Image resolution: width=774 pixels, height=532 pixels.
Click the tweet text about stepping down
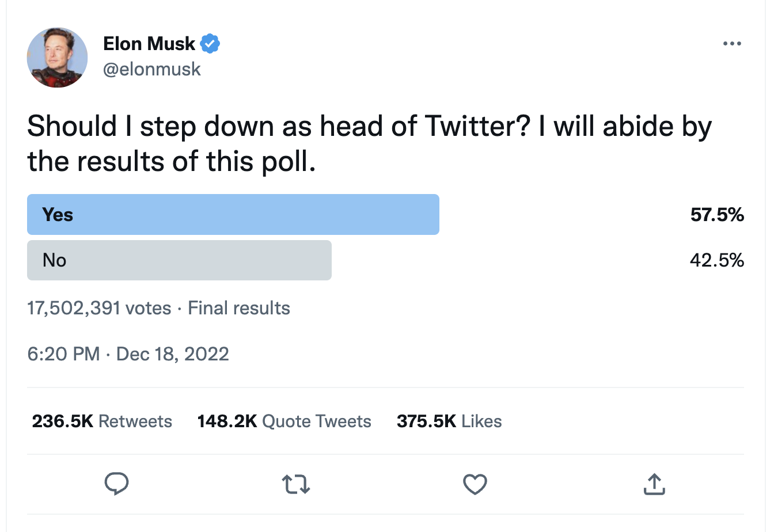[369, 144]
